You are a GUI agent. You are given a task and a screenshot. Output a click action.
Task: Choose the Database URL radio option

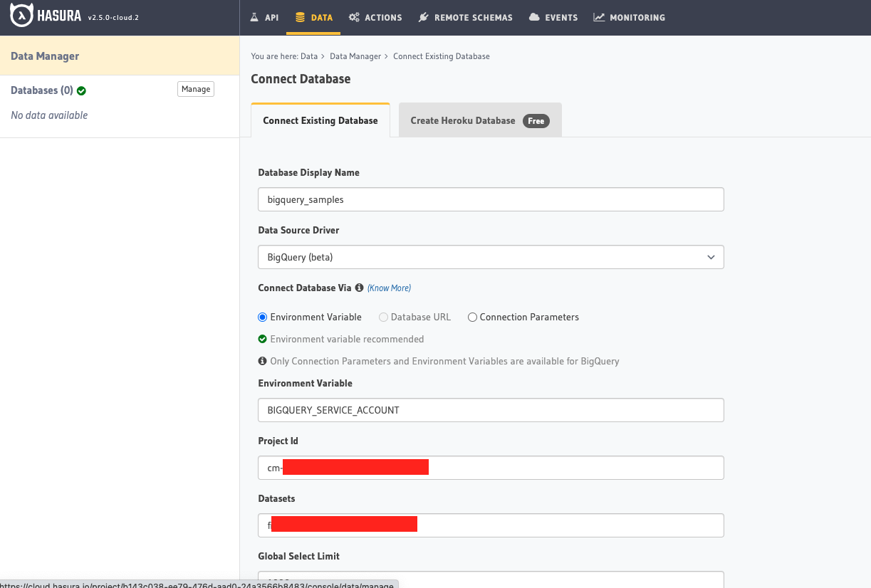[383, 317]
